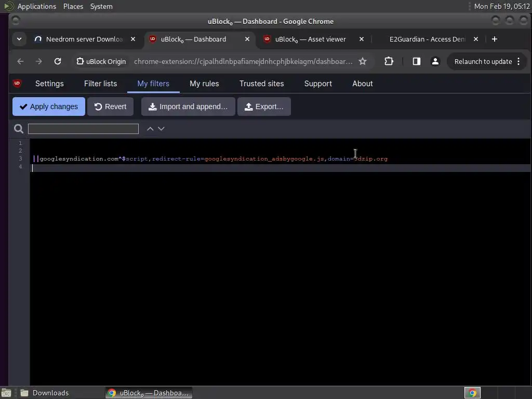This screenshot has height=399, width=532.
Task: Focus the filter search input field
Action: [83, 129]
